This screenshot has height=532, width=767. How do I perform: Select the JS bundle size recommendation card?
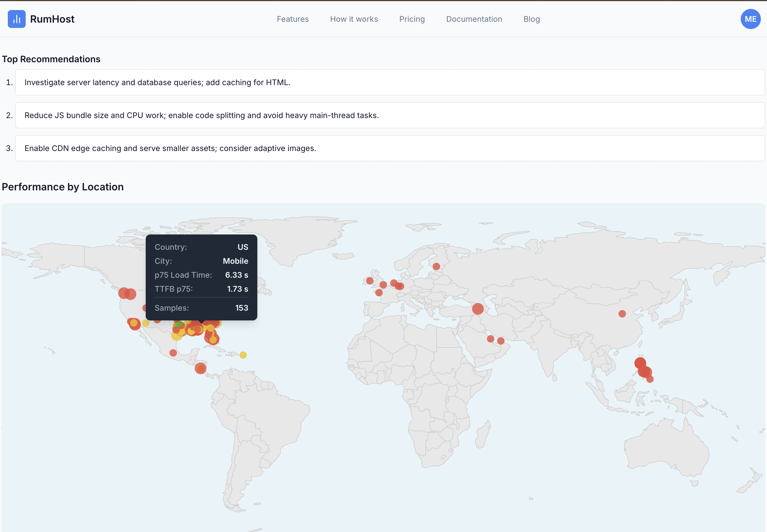tap(390, 115)
